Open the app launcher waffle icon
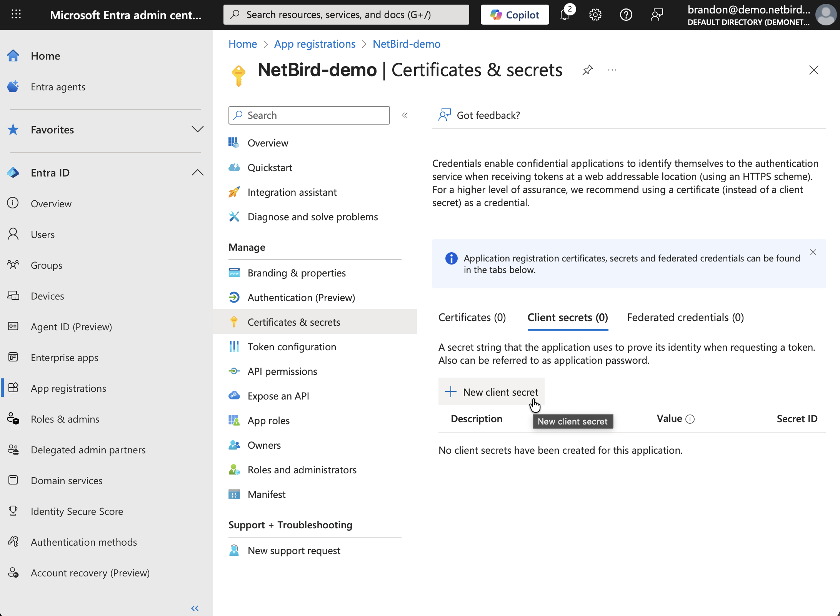The image size is (840, 616). point(16,15)
